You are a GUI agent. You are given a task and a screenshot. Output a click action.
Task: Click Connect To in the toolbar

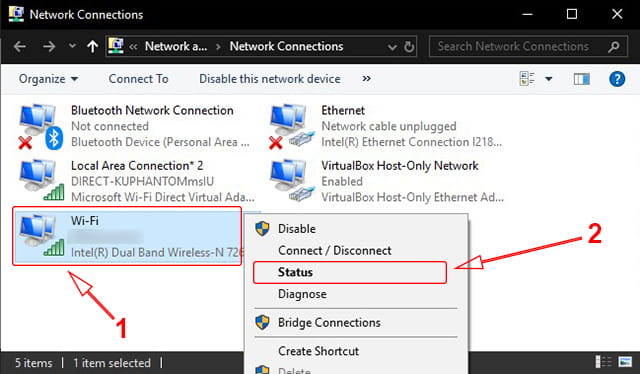click(138, 79)
